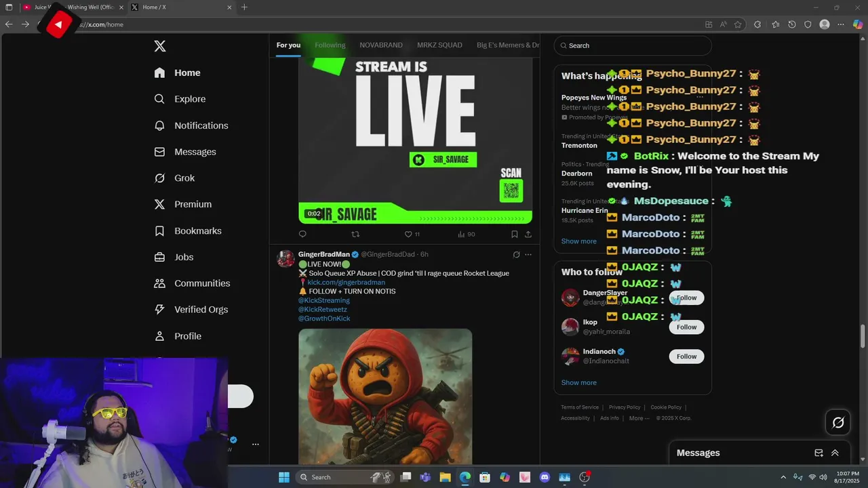Open More footer links dropdown
Viewport: 868px width, 488px height.
(x=639, y=418)
